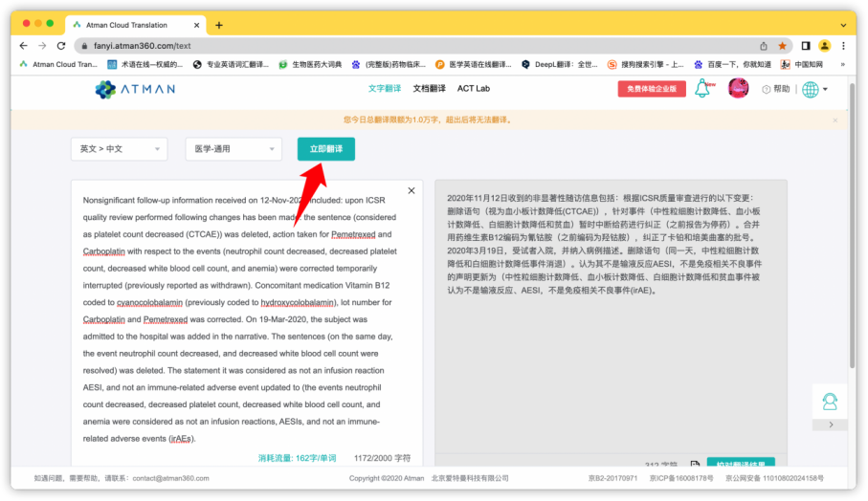Open the 帮助 help link
Image resolution: width=868 pixels, height=501 pixels.
click(x=776, y=89)
